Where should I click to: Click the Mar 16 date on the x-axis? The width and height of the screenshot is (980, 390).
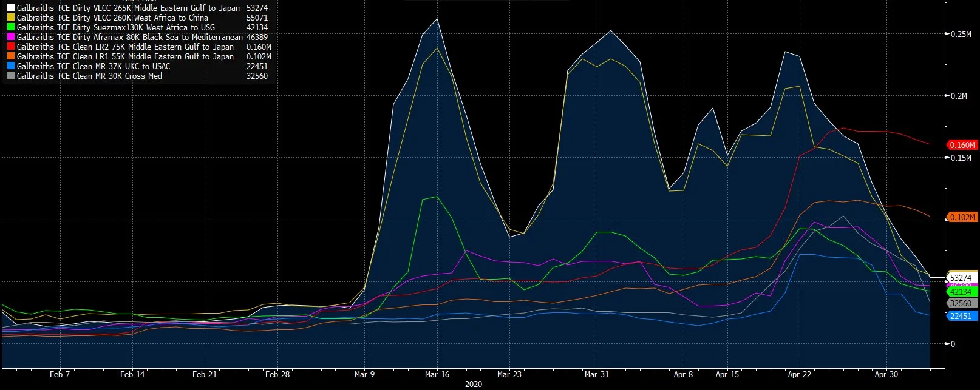coord(437,374)
